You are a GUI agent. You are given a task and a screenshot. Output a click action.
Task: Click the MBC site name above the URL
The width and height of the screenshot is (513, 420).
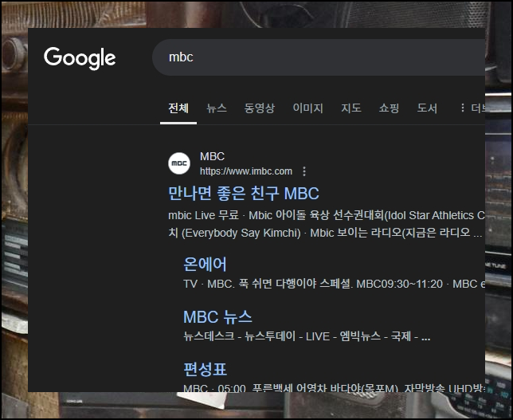213,156
